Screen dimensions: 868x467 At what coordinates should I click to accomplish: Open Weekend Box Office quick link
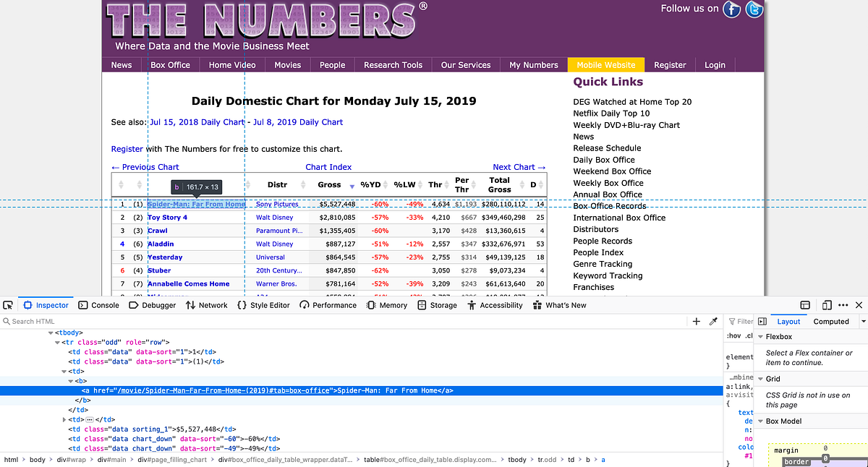[x=612, y=171]
